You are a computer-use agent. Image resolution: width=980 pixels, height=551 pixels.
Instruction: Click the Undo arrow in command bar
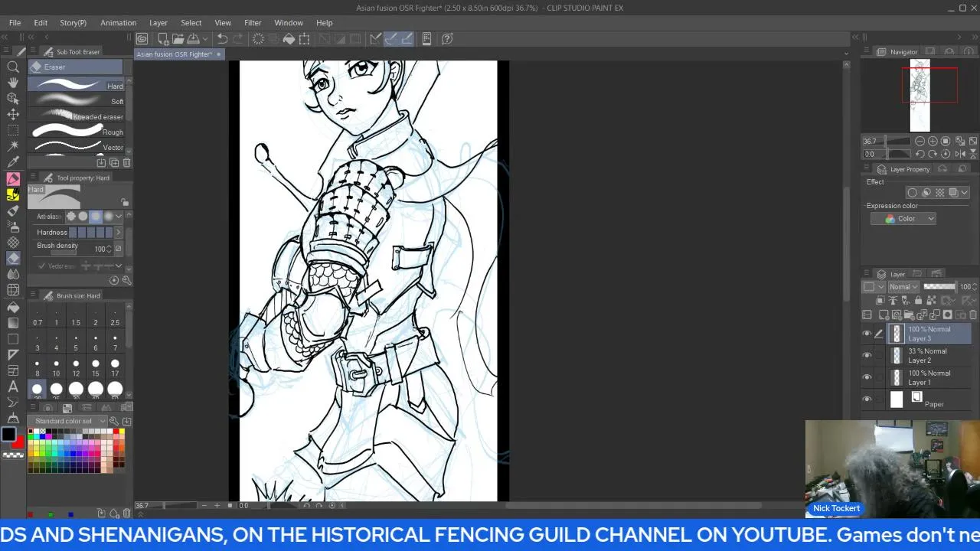point(222,38)
